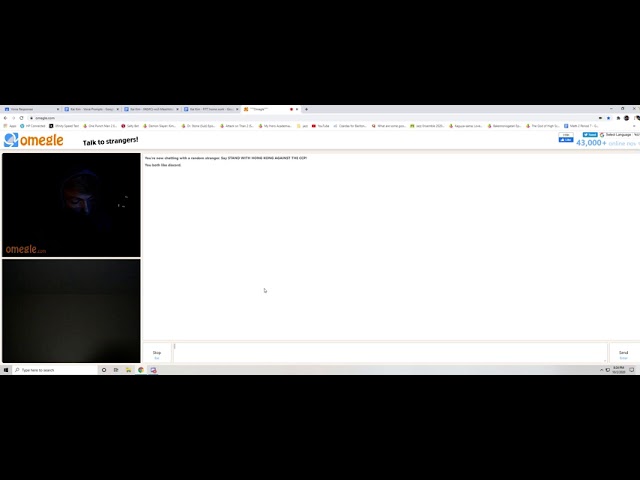The width and height of the screenshot is (640, 480).
Task: Open the Apps bookmark
Action: pos(10,126)
